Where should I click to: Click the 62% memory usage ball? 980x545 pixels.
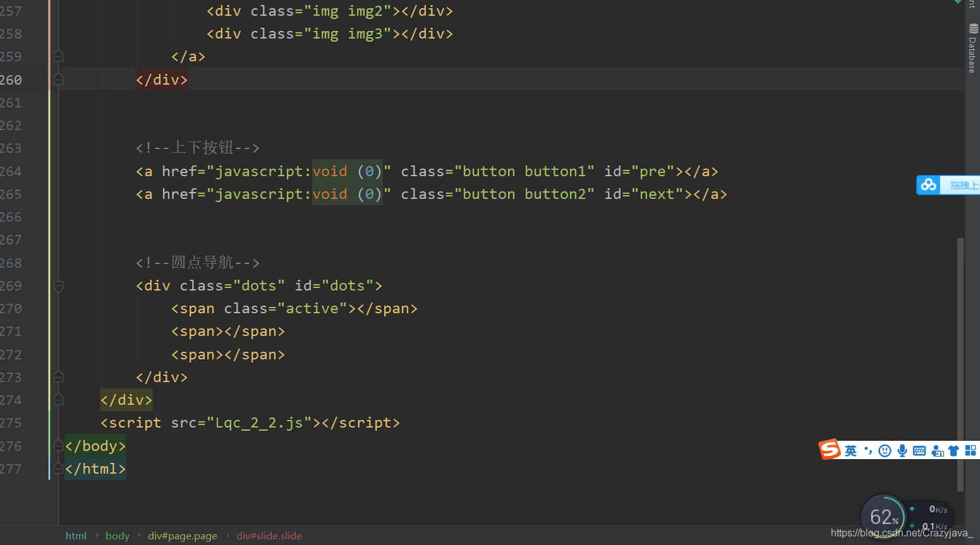point(883,517)
